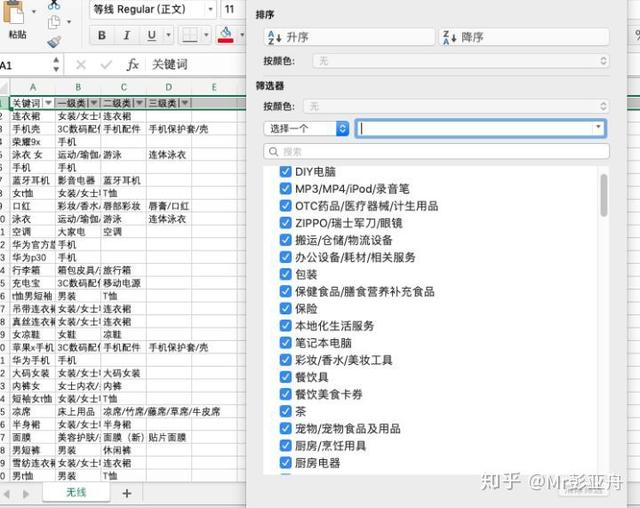Select cell containing 床上用品
The image size is (640, 508).
(78, 412)
